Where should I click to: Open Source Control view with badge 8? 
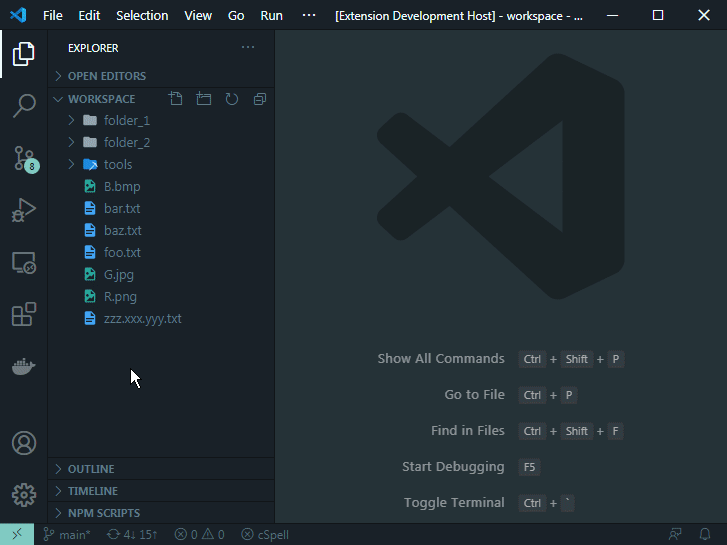pos(25,159)
